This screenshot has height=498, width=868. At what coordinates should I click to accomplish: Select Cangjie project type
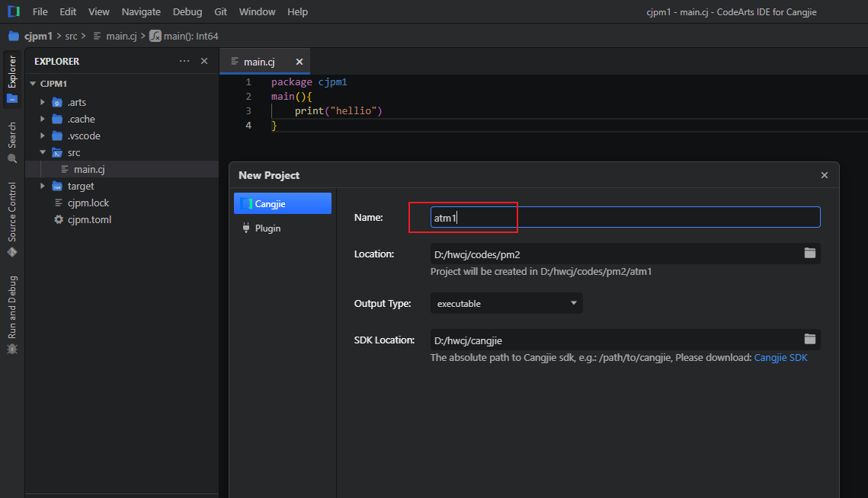tap(282, 203)
